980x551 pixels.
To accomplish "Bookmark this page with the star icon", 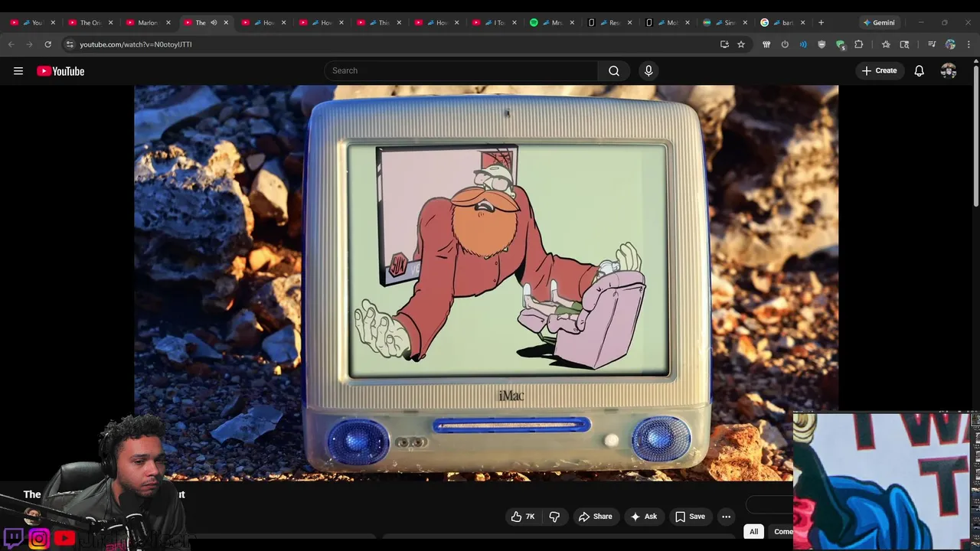I will pyautogui.click(x=741, y=44).
